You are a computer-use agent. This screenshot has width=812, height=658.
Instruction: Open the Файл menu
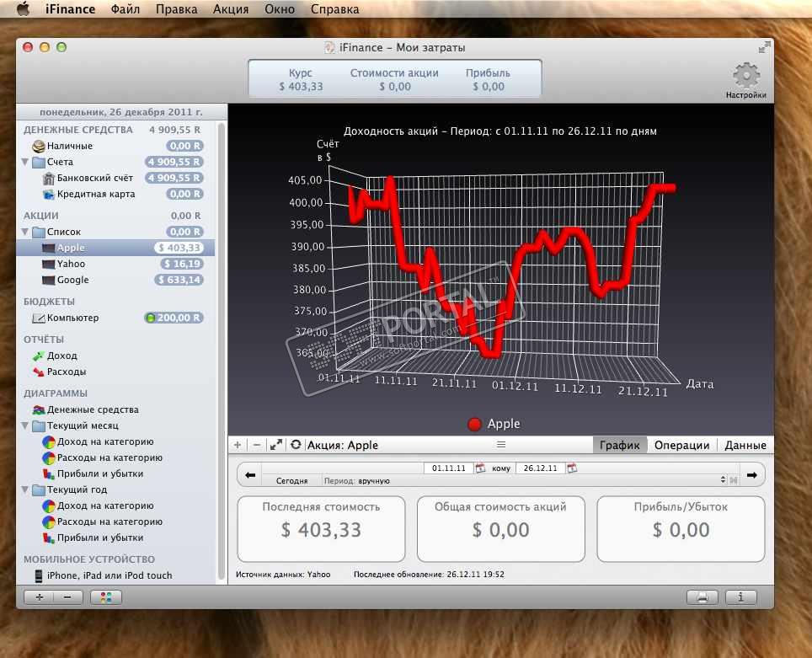tap(126, 9)
